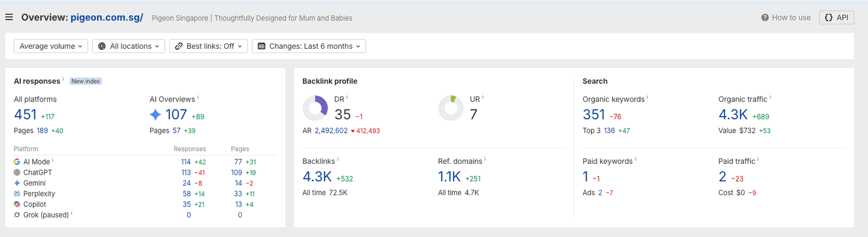Click the Paid keywords value 1
This screenshot has width=868, height=237.
point(585,176)
